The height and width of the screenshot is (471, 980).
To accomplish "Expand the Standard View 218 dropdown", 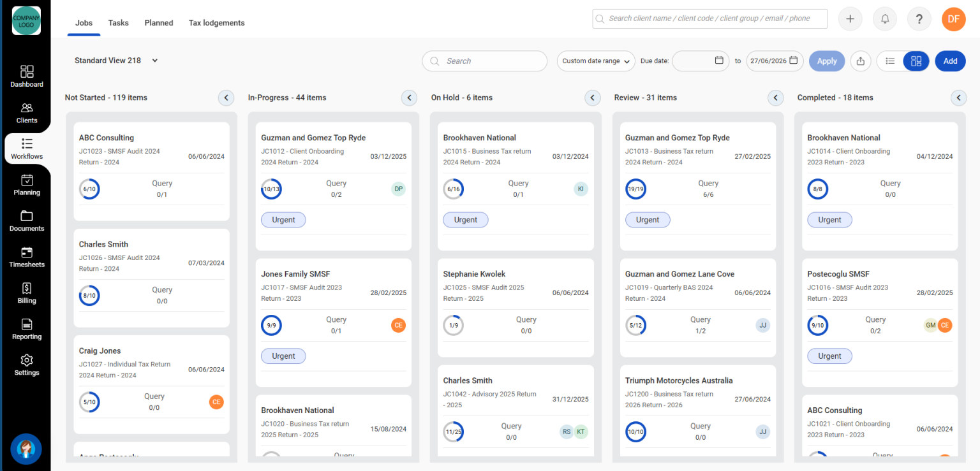I will point(116,61).
